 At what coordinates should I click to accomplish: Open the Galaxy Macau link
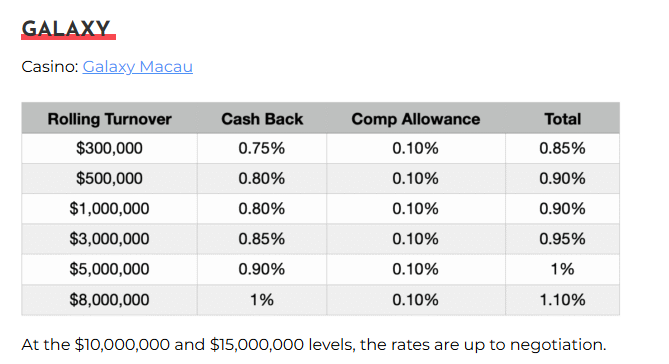(137, 67)
